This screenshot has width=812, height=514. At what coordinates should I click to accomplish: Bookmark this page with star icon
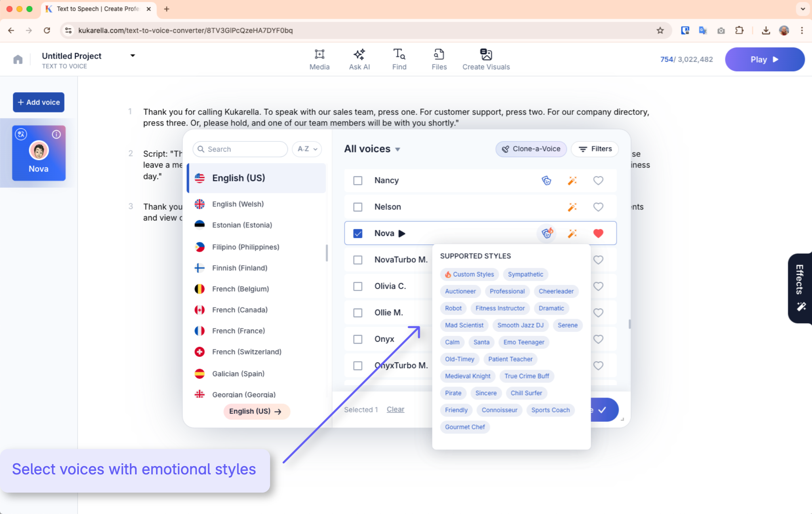(660, 30)
